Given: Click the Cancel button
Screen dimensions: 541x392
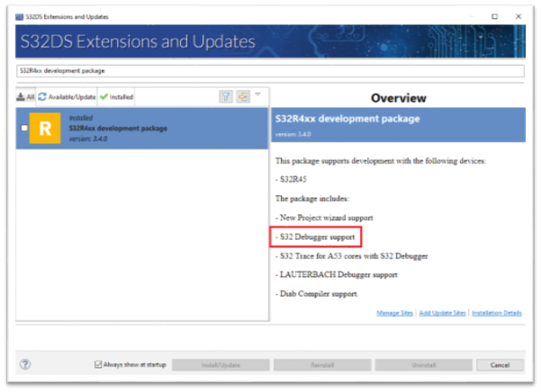Looking at the screenshot, I should tap(500, 365).
